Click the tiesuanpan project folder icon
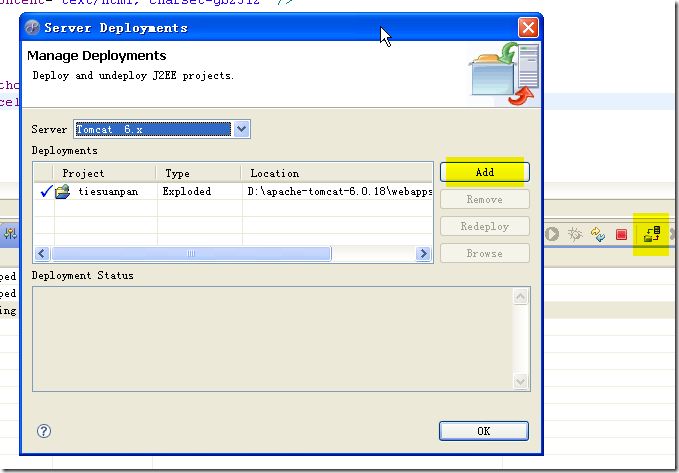The image size is (679, 473). [63, 191]
